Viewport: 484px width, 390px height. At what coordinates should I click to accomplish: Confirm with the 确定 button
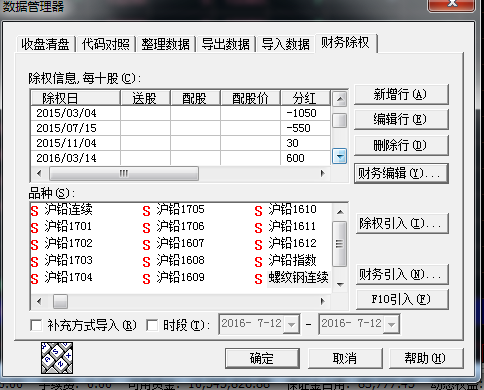[x=262, y=359]
